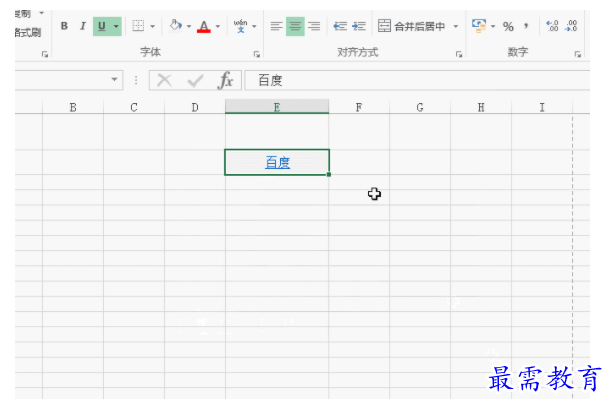610x410 pixels.
Task: Apply comma style
Action: [526, 26]
